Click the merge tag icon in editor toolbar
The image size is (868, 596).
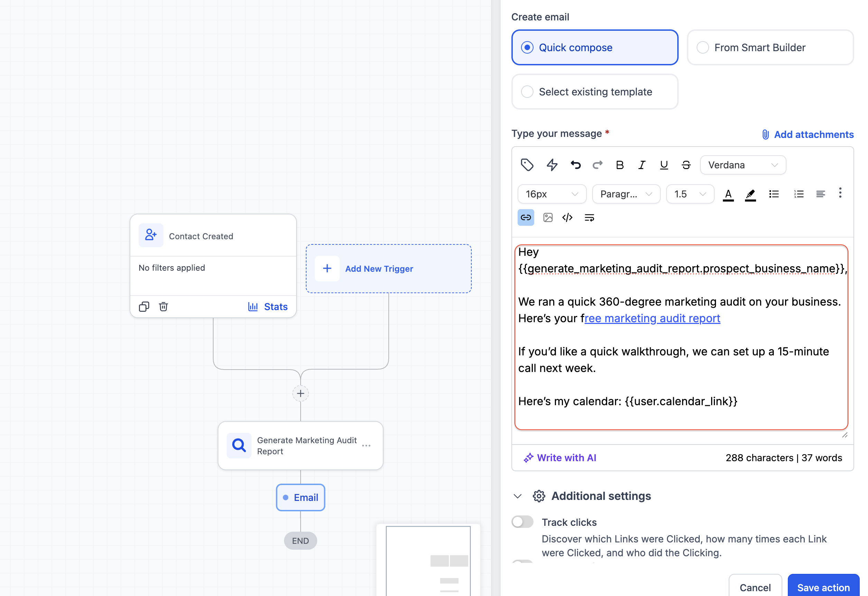point(527,165)
